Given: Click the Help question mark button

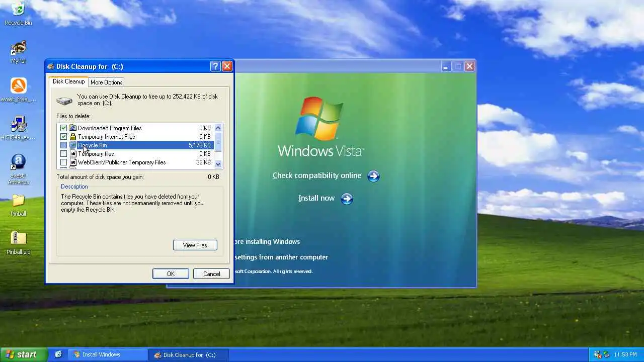Looking at the screenshot, I should (215, 66).
